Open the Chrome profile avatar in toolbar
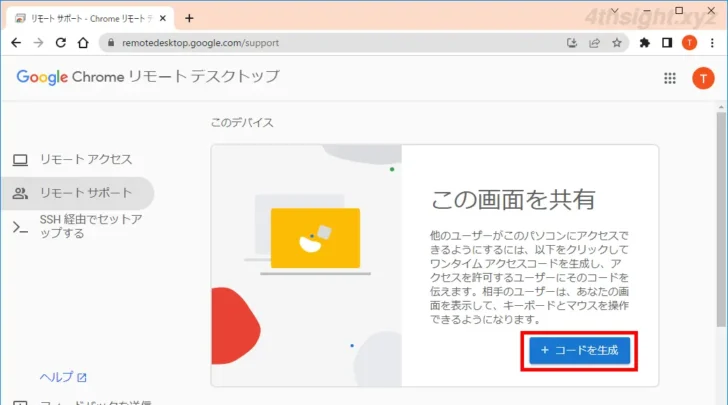 [689, 43]
